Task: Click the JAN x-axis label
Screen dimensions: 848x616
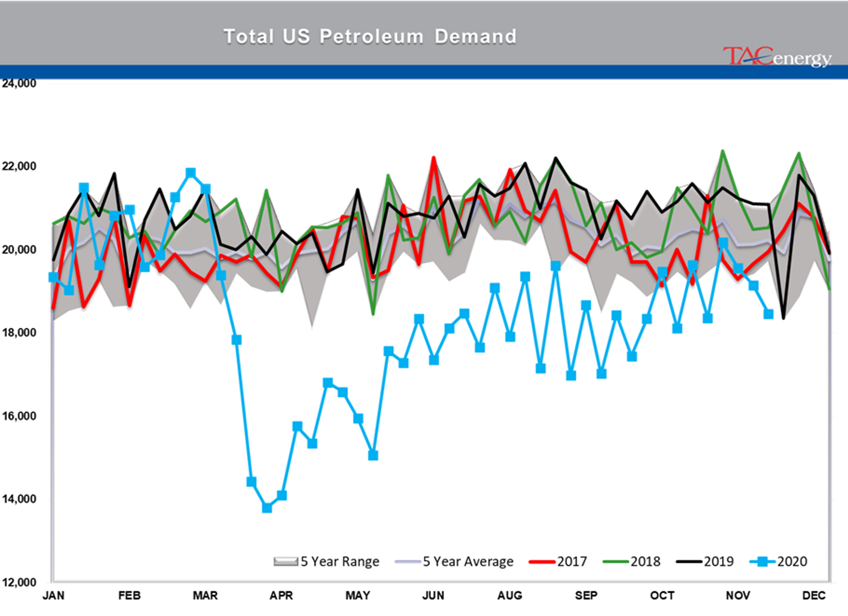Action: point(53,595)
